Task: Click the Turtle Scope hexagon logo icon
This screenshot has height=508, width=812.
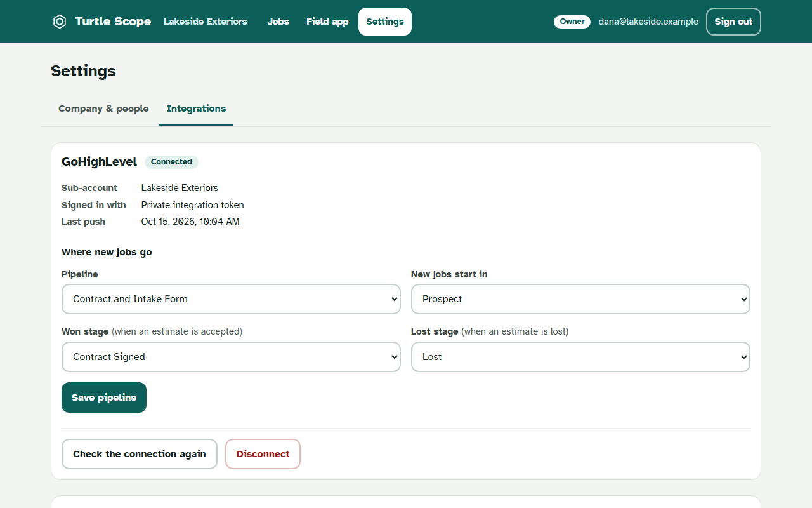Action: point(59,22)
